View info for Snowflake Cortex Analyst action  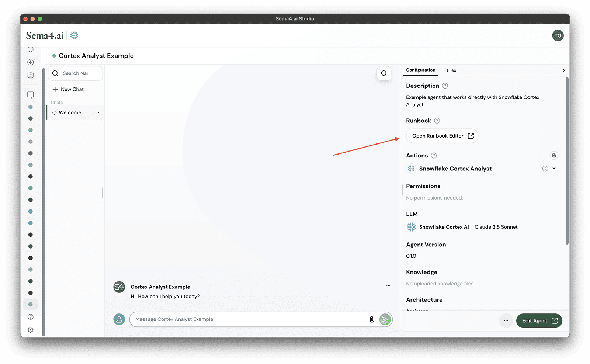click(545, 169)
